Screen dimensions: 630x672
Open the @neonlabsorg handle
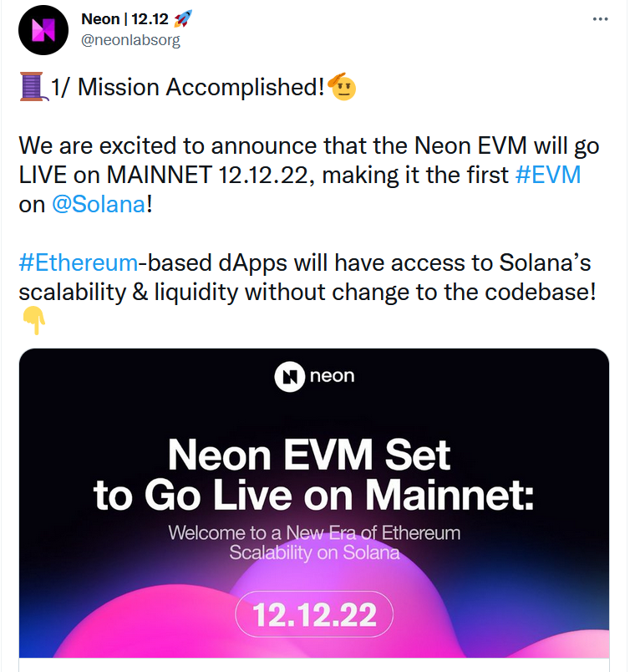pos(130,39)
